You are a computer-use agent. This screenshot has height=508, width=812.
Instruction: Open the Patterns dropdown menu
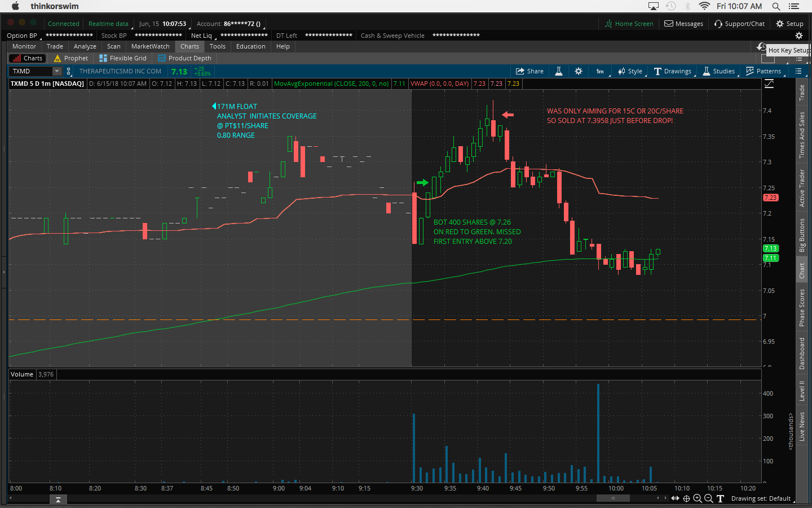coord(764,71)
